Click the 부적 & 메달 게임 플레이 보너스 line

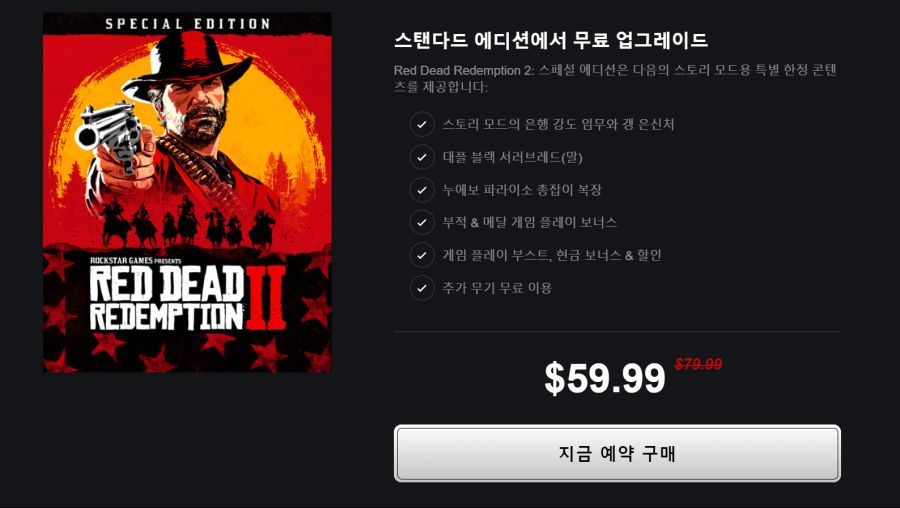point(529,222)
